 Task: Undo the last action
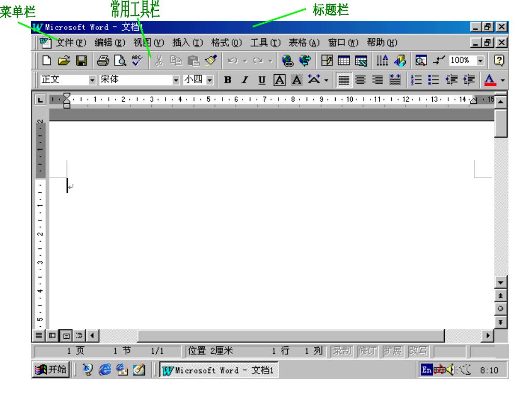coord(233,61)
